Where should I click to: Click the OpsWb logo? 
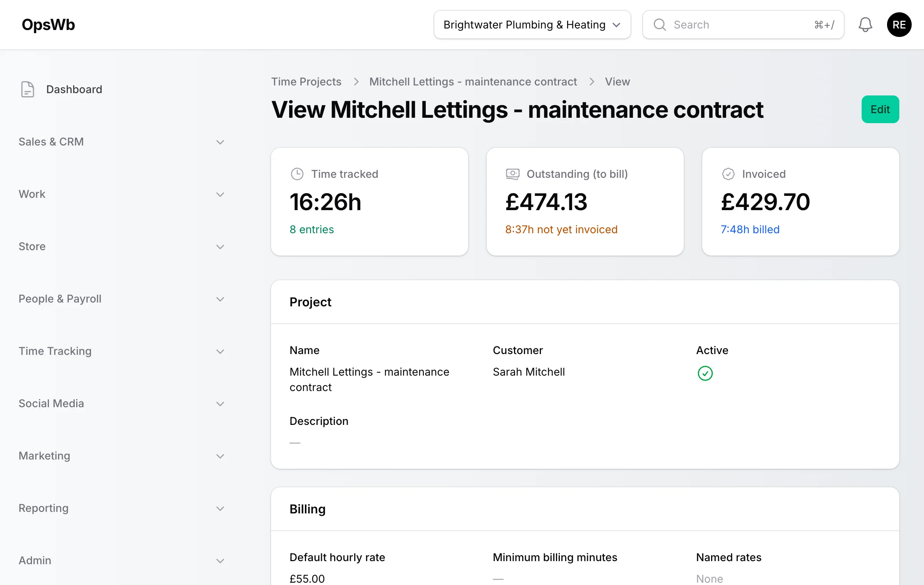[49, 25]
